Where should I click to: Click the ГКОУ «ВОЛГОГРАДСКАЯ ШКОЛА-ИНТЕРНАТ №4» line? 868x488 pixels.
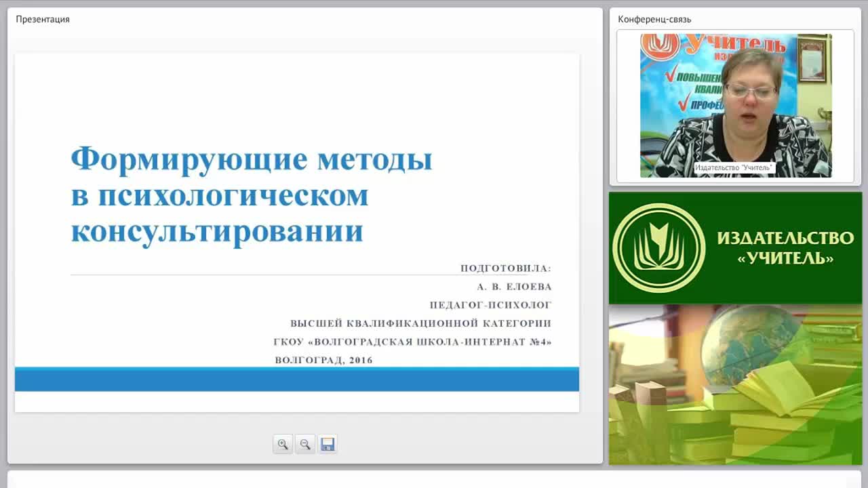coord(413,342)
